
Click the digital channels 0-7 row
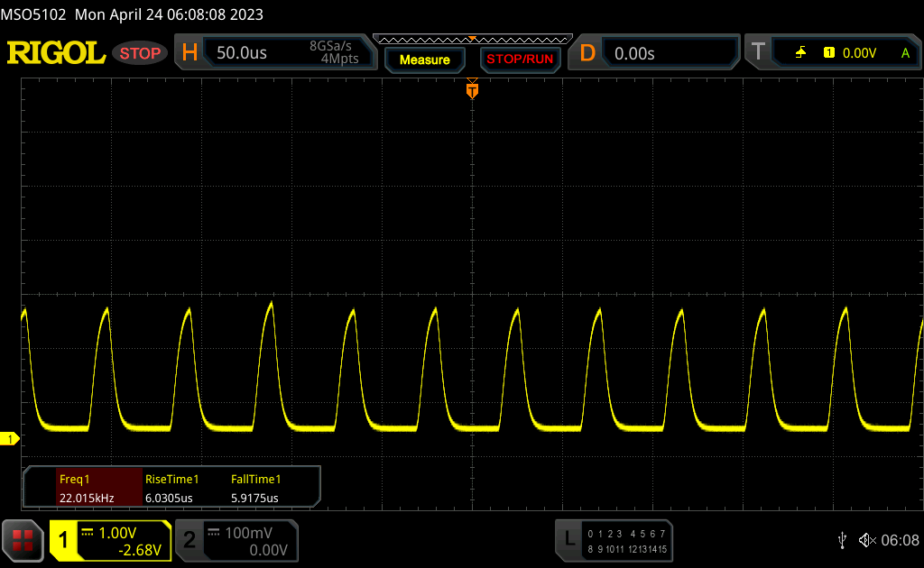tap(626, 534)
